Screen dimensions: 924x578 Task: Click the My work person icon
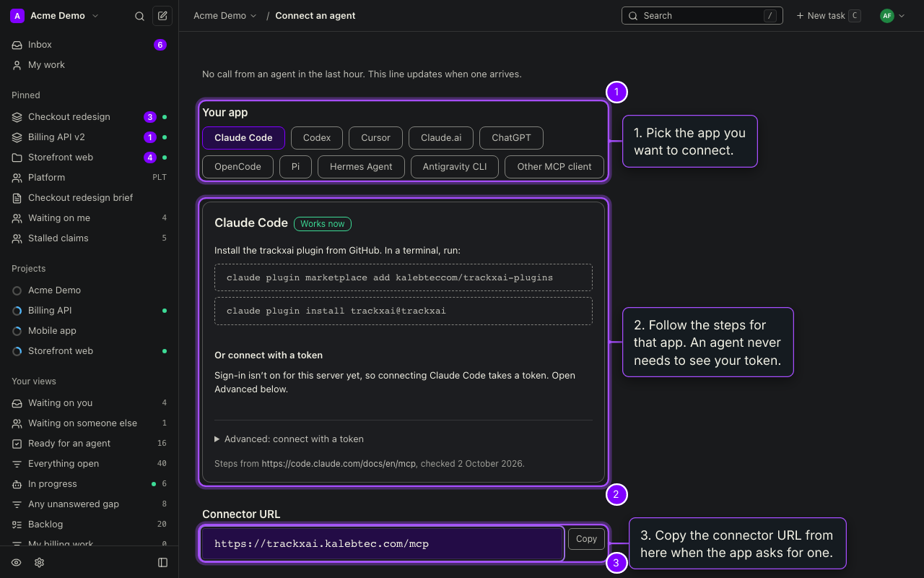tap(17, 65)
